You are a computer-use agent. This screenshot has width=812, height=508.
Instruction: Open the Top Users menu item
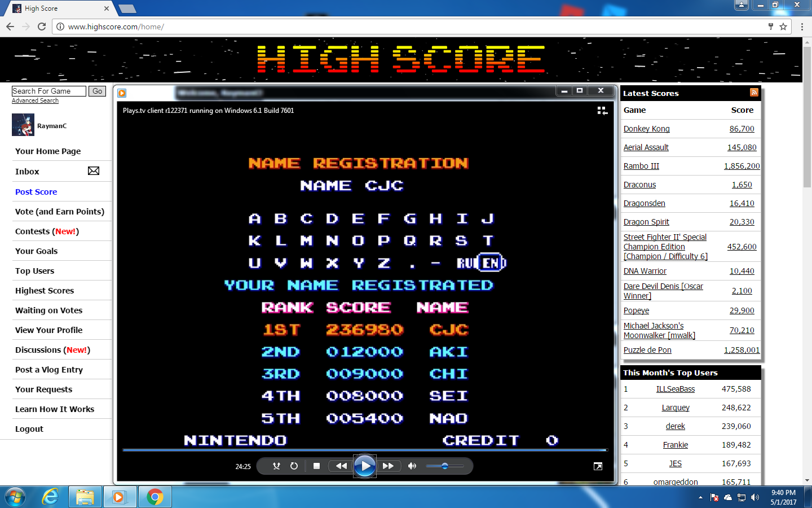click(x=34, y=271)
